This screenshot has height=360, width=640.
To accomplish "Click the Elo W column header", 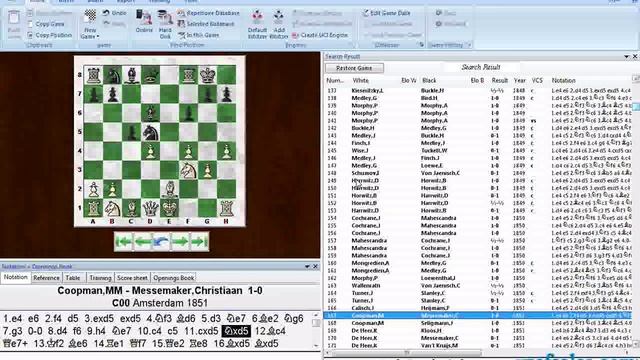I will (x=409, y=80).
